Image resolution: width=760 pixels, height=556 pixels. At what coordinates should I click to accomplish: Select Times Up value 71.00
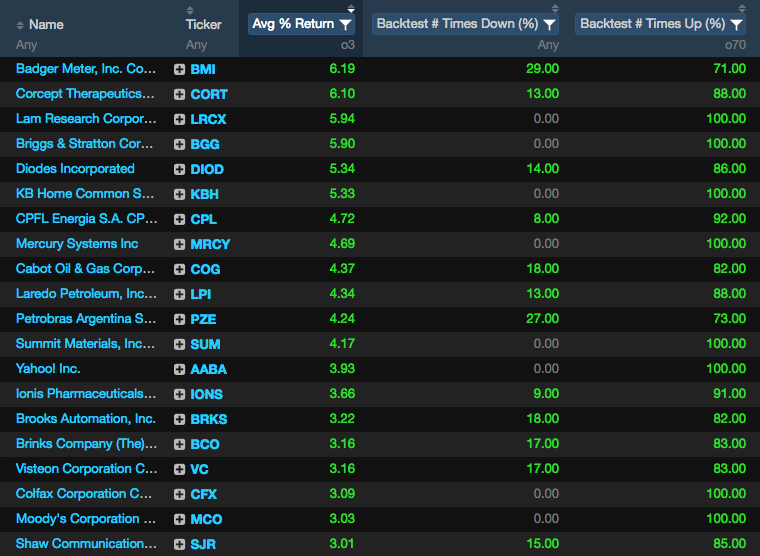coord(729,69)
